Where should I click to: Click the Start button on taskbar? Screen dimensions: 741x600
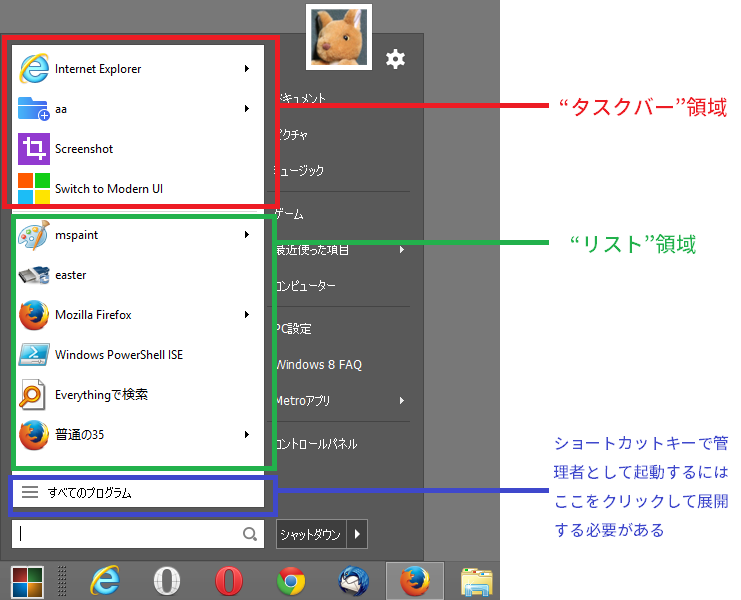pos(27,582)
